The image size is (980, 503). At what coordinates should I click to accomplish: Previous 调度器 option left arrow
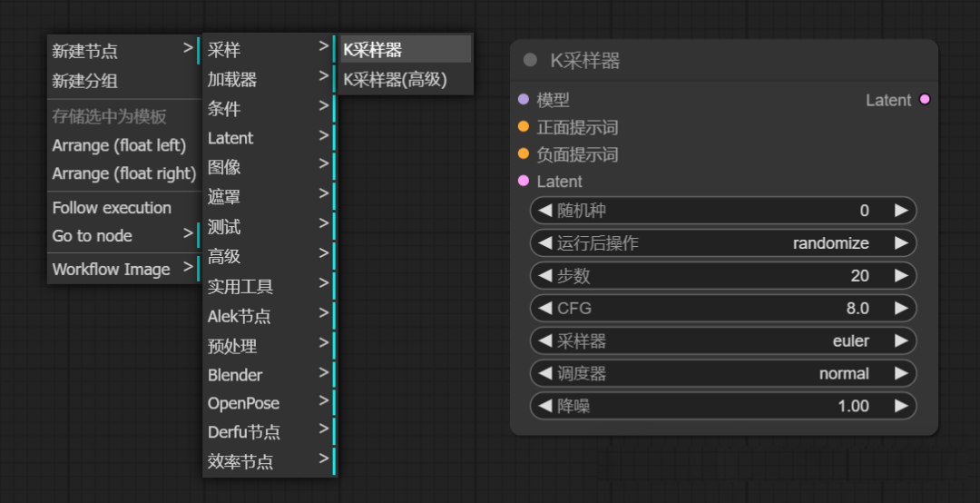tap(545, 373)
